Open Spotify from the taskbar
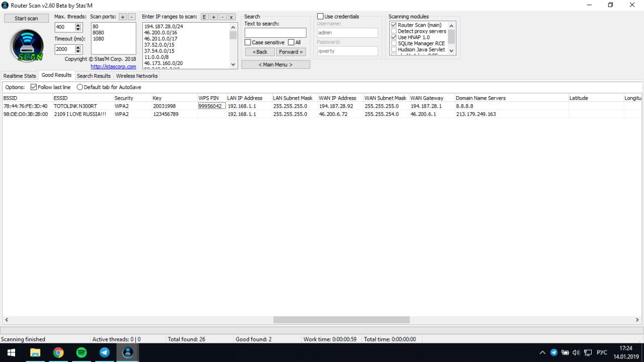 coord(82,352)
